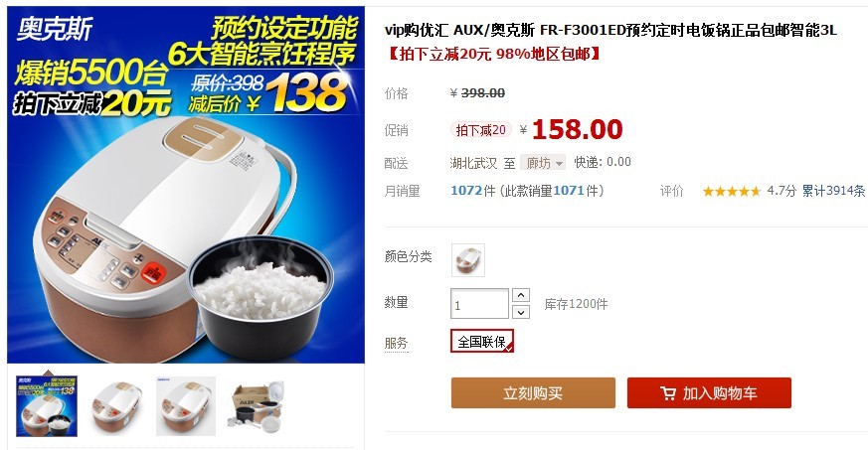The height and width of the screenshot is (450, 868).
Task: Select the first blue promo thumbnail
Action: (x=47, y=406)
